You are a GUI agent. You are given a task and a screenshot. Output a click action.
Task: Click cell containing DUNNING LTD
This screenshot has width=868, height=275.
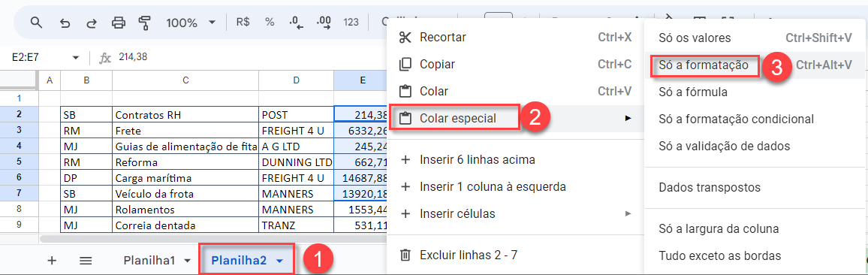coord(296,162)
